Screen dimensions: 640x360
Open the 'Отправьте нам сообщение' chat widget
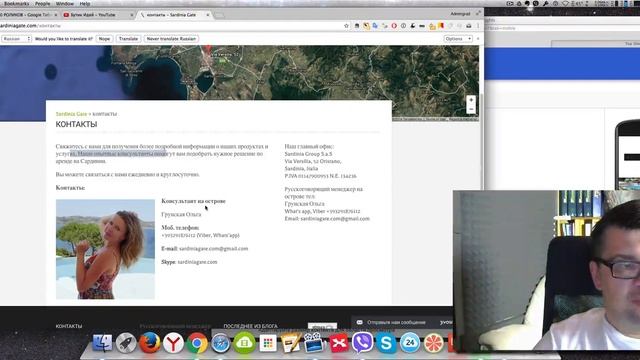(x=403, y=322)
